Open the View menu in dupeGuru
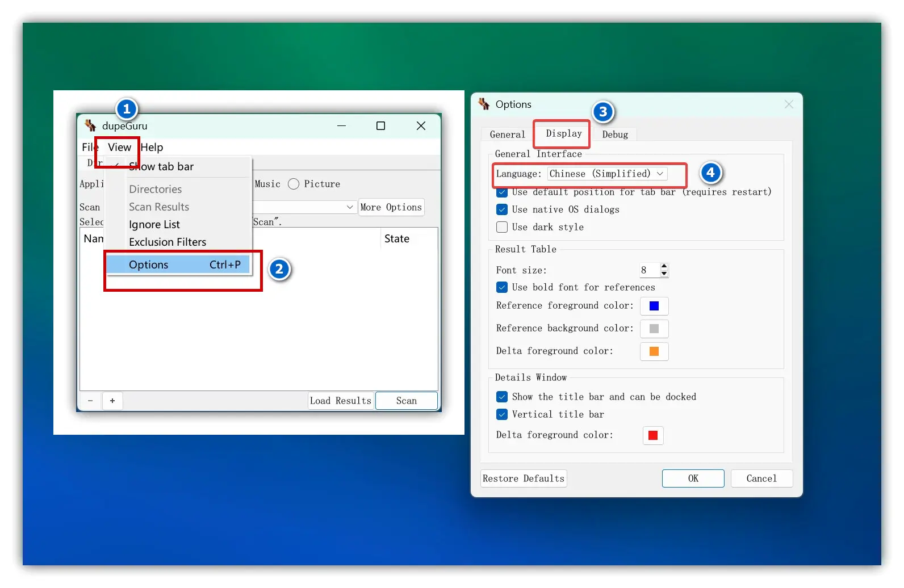Viewport: 904px width, 588px height. tap(119, 147)
